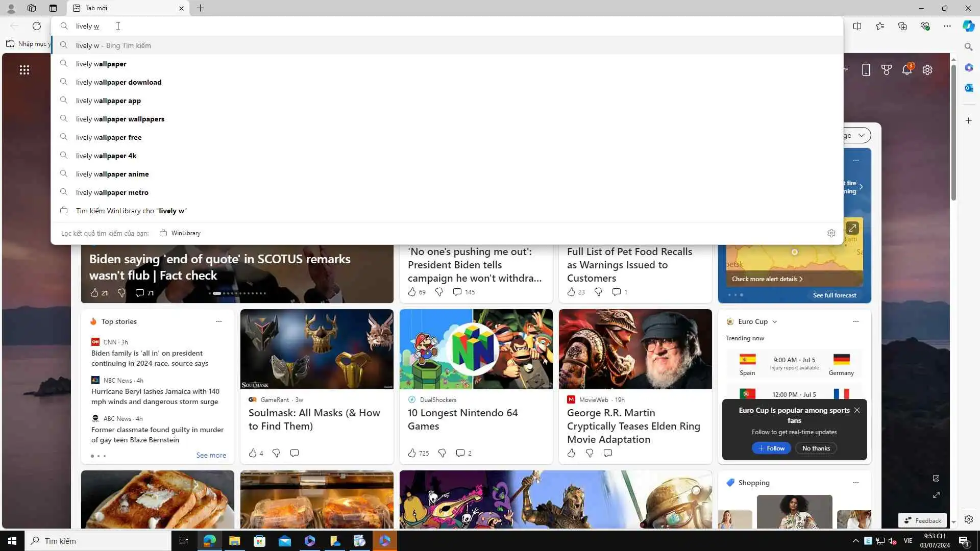
Task: Open Top stories more options menu
Action: click(218, 321)
